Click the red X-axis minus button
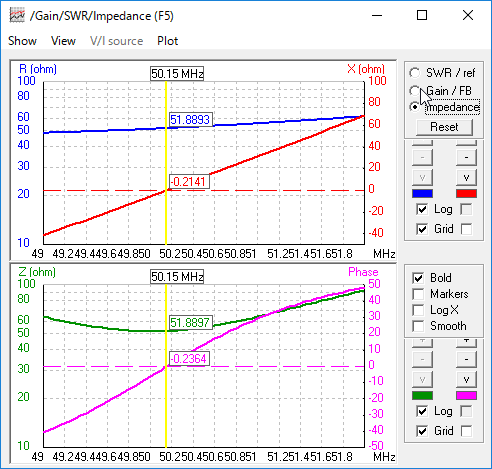This screenshot has width=492, height=469. (x=466, y=157)
